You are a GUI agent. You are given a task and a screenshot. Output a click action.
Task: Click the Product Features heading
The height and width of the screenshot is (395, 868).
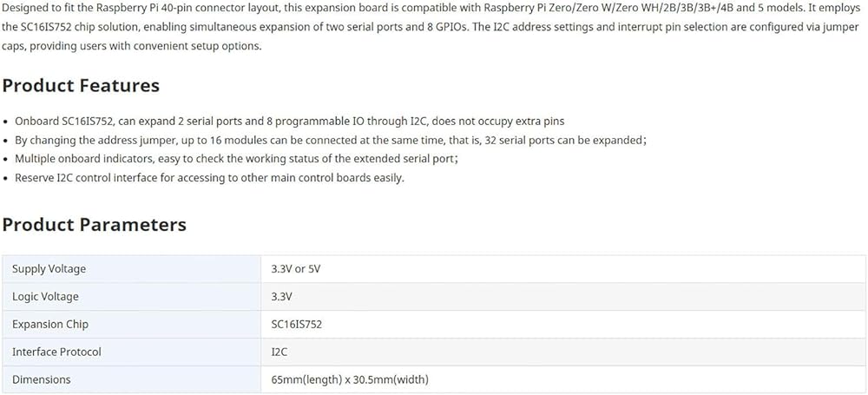pos(81,86)
